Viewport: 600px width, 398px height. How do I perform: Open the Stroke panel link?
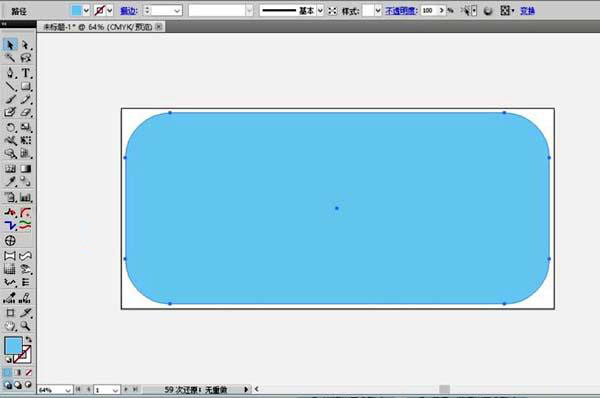(x=129, y=11)
